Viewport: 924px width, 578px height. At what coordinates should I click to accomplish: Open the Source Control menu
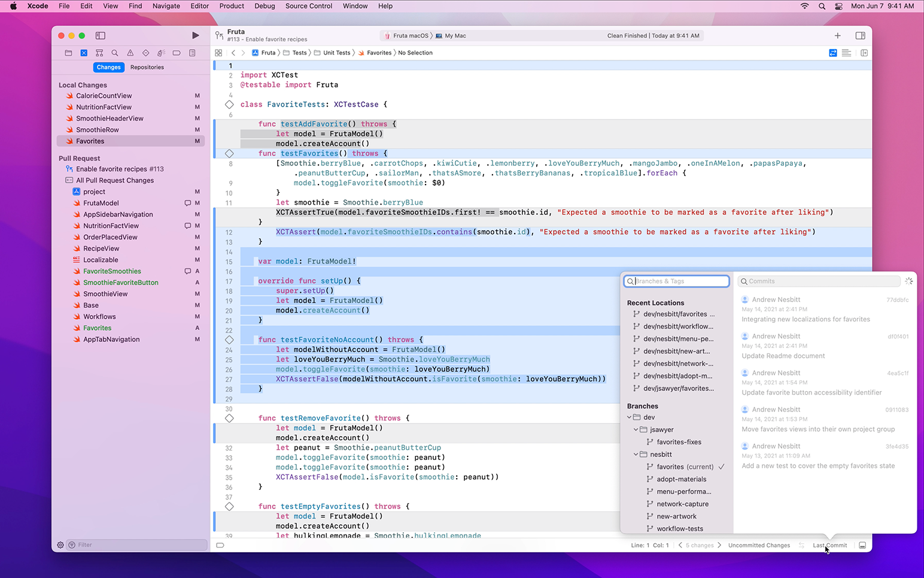pyautogui.click(x=308, y=6)
